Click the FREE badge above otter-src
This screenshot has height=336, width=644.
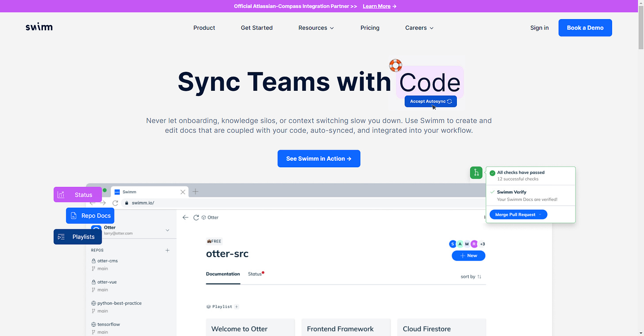point(214,241)
